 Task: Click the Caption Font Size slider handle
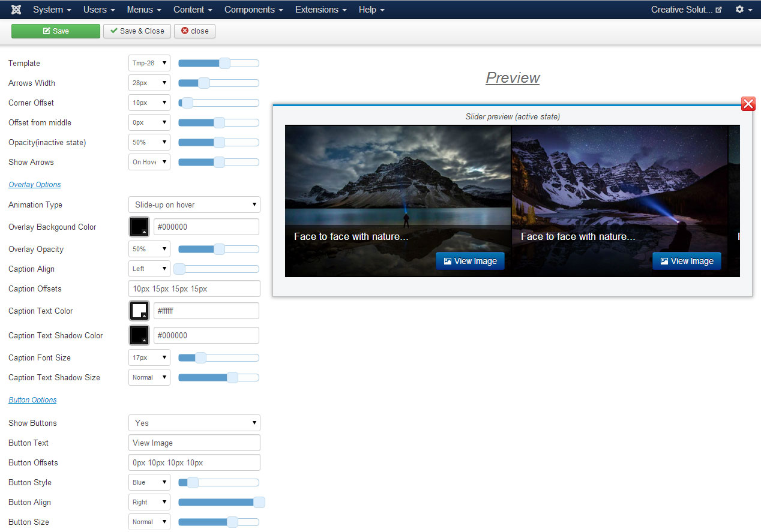(200, 357)
